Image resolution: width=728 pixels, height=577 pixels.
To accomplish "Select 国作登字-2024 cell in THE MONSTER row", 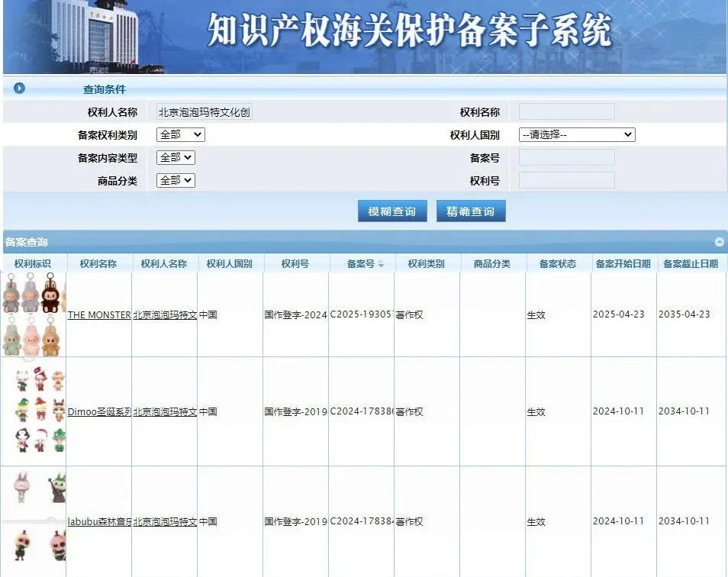I will 296,314.
